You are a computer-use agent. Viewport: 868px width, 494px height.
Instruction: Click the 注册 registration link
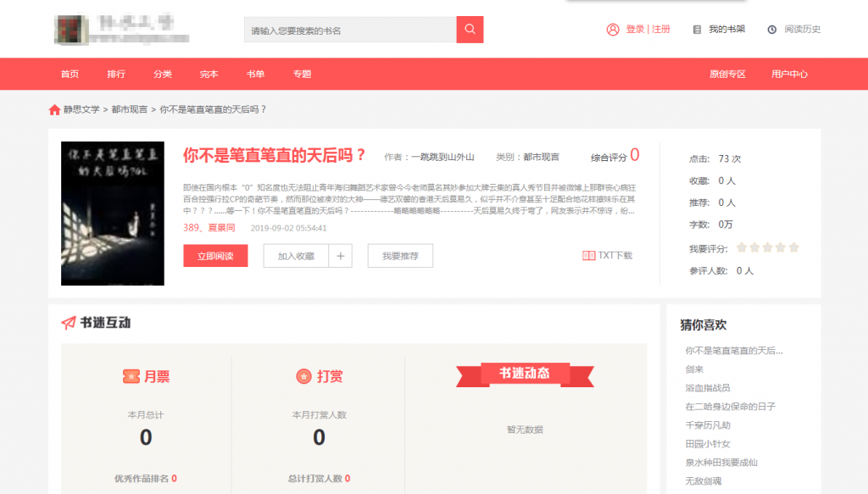(x=659, y=28)
